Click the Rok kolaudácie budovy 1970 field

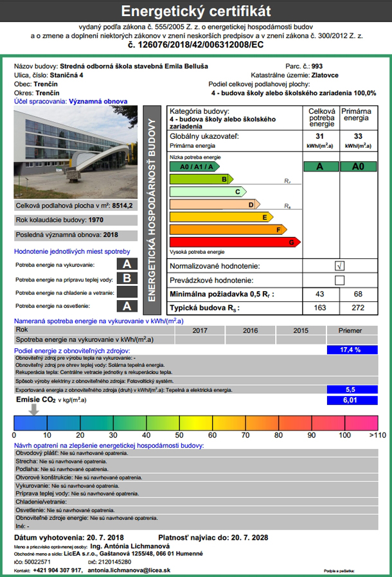pos(75,220)
